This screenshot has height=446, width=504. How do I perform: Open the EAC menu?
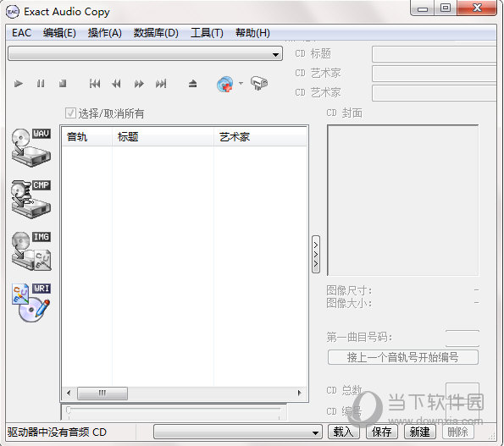click(x=21, y=33)
